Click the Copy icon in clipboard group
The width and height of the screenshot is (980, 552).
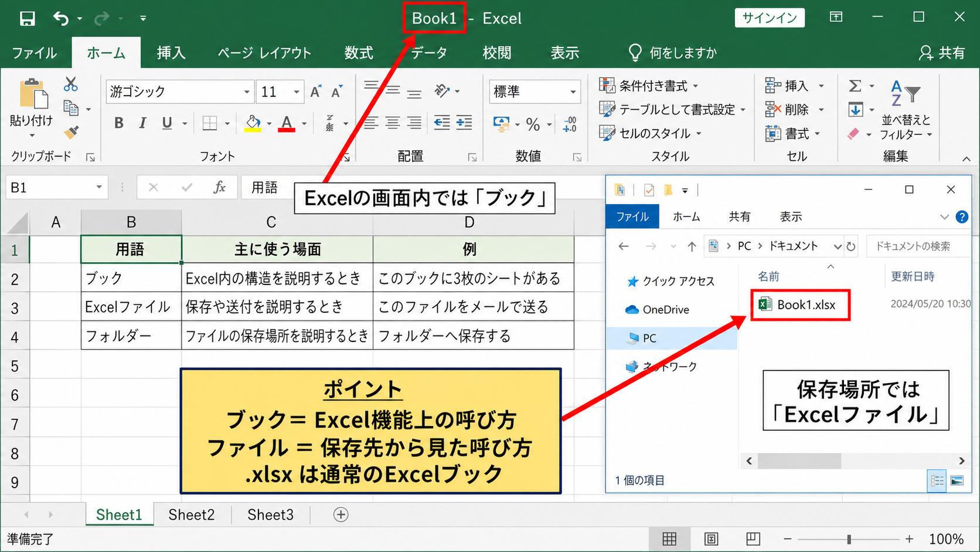coord(71,108)
